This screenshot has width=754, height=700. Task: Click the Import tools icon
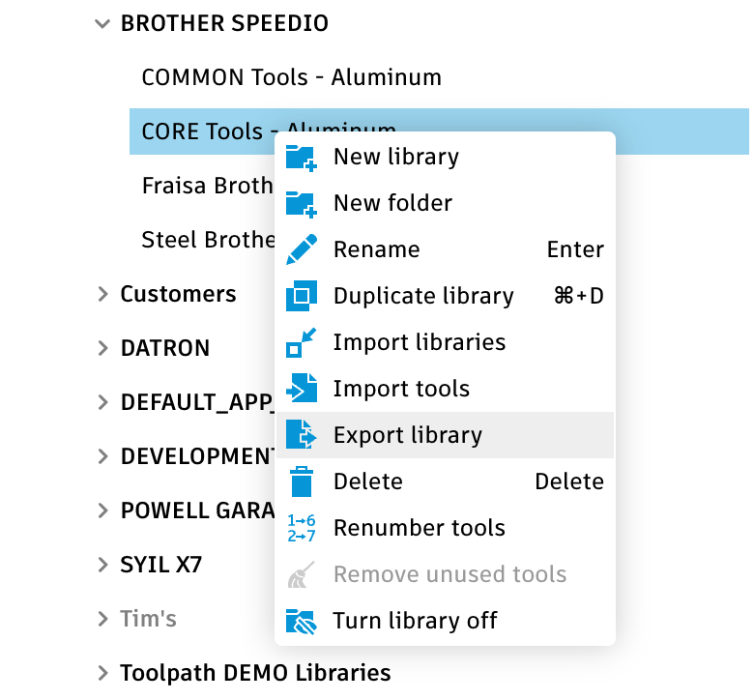coord(302,389)
